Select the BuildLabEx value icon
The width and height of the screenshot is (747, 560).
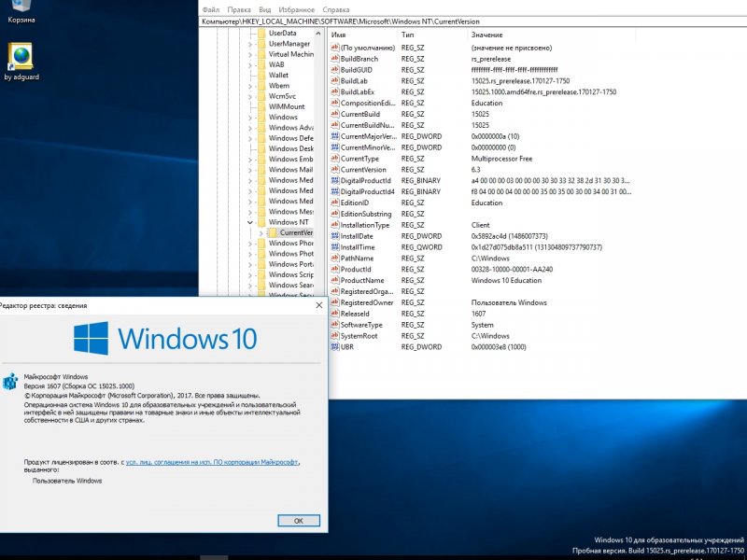(334, 91)
